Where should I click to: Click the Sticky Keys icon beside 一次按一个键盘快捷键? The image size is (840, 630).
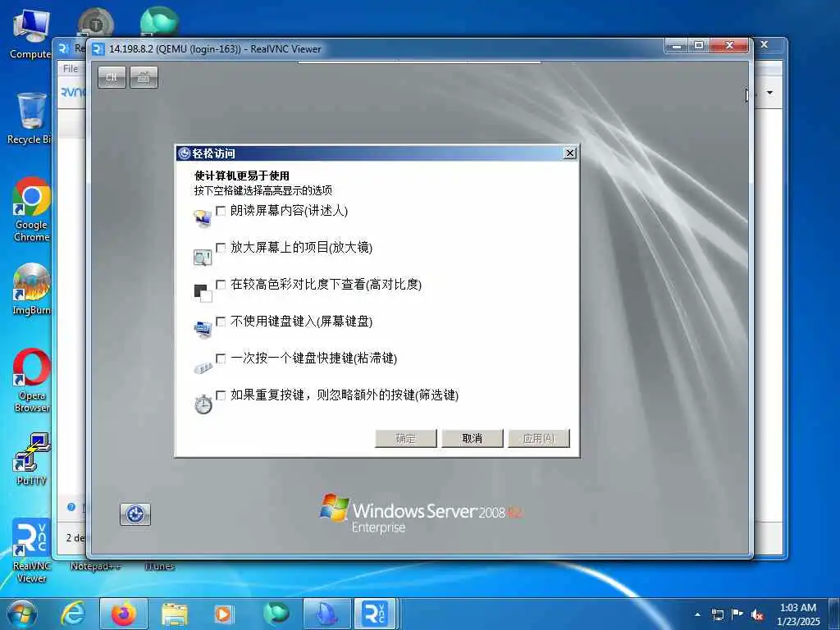click(203, 367)
